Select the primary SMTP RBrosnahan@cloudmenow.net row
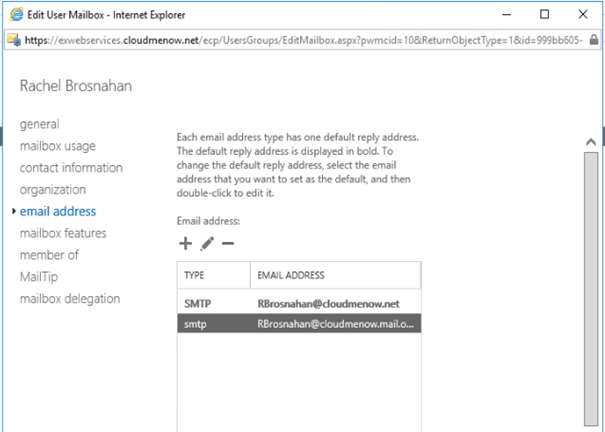The image size is (605, 432). (299, 302)
